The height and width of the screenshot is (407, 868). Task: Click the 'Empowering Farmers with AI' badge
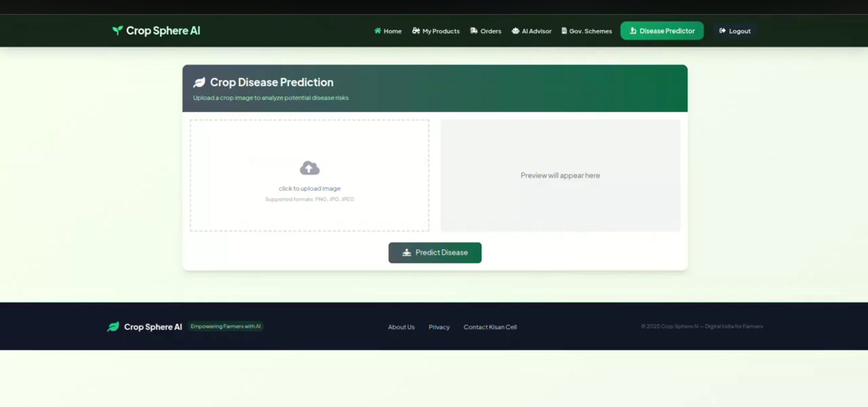(x=225, y=326)
